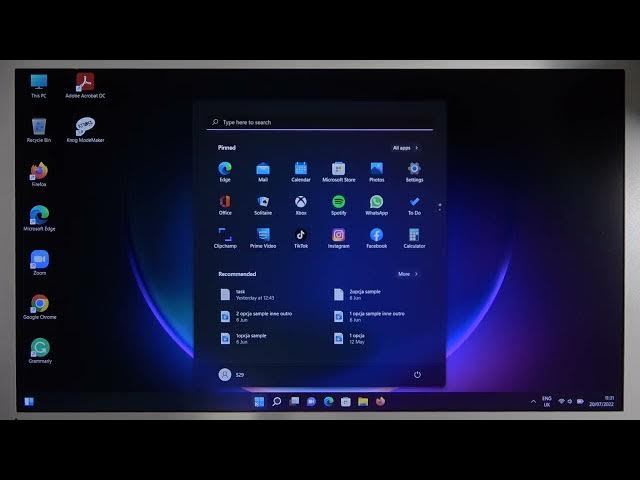Open the Solitaire pinned app

pos(263,205)
